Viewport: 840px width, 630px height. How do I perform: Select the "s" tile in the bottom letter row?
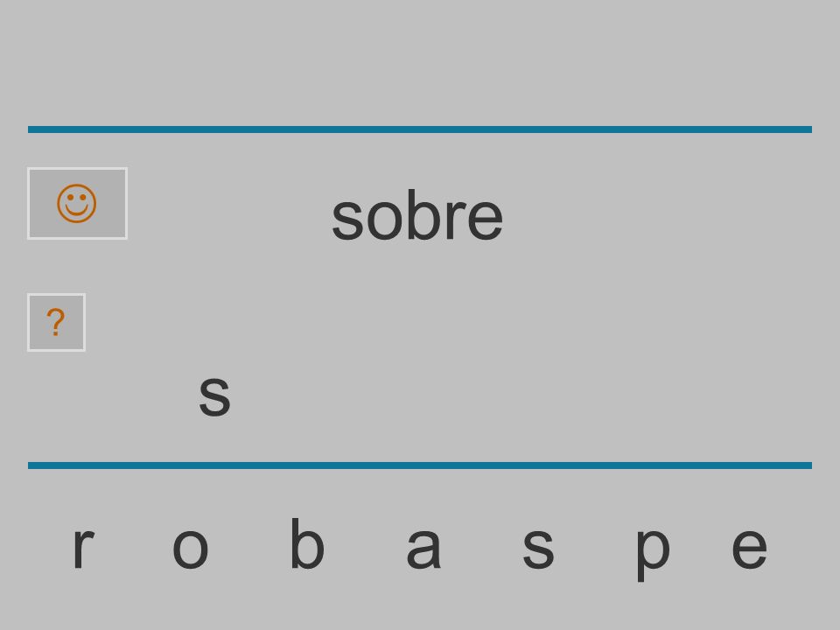[x=538, y=548]
